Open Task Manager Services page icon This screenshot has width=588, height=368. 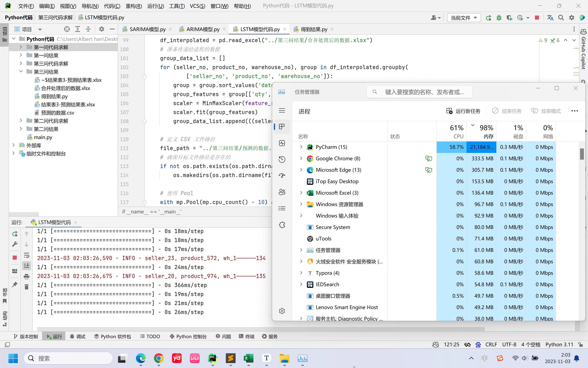[282, 225]
